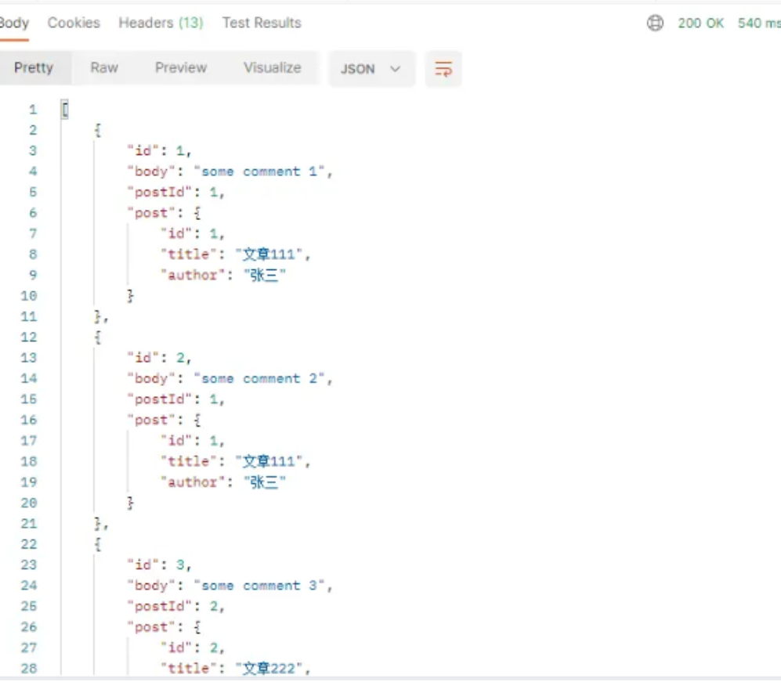Click the "body" key on line 4
This screenshot has width=781, height=700.
point(151,171)
